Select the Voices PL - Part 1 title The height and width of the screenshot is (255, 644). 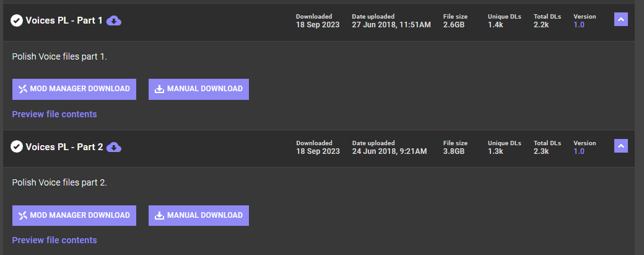coord(64,20)
